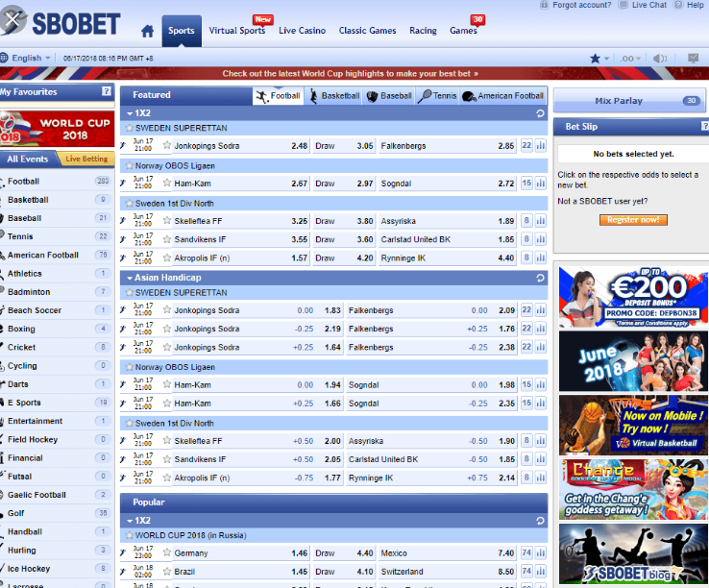Favourite the Jonkopings Sodra 1X2 match star
Screen dimensions: 709x588
(167, 145)
